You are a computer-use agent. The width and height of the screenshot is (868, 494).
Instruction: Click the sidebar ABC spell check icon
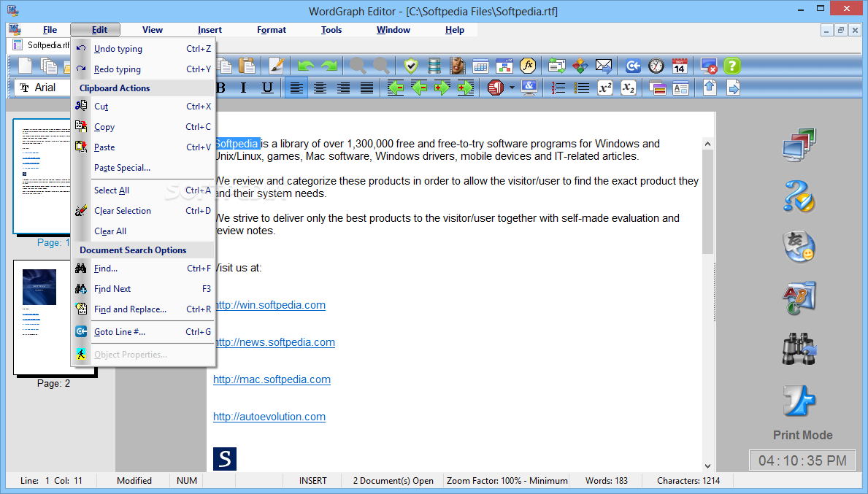799,298
